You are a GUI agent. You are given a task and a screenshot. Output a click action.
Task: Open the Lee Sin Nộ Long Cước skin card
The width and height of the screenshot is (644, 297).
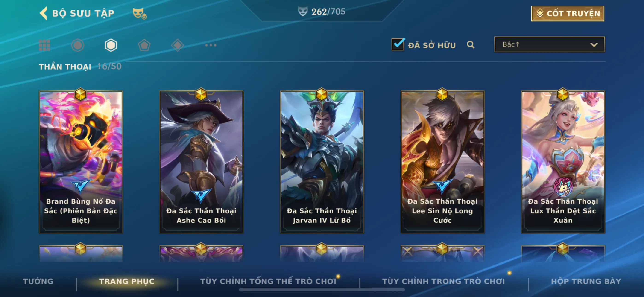442,162
